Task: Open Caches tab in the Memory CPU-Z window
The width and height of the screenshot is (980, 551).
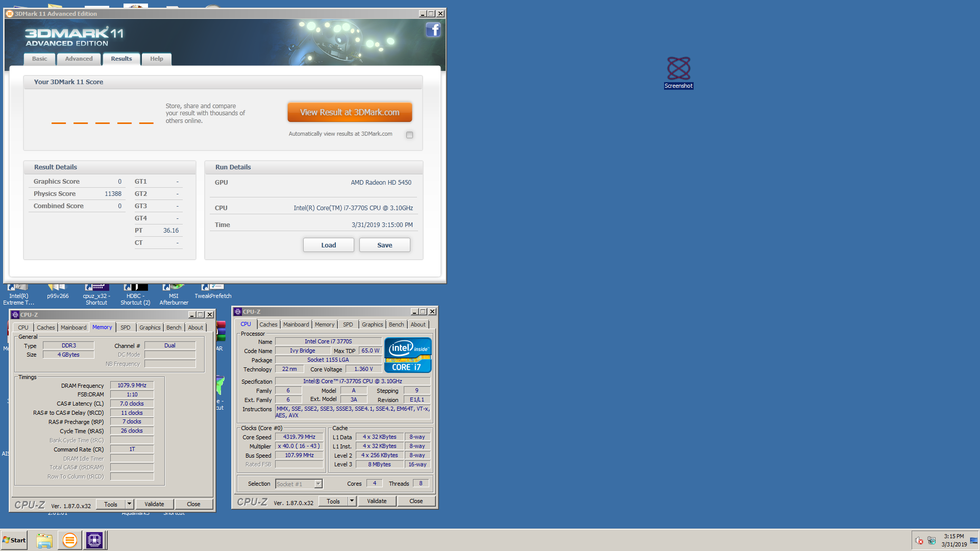Action: coord(46,328)
